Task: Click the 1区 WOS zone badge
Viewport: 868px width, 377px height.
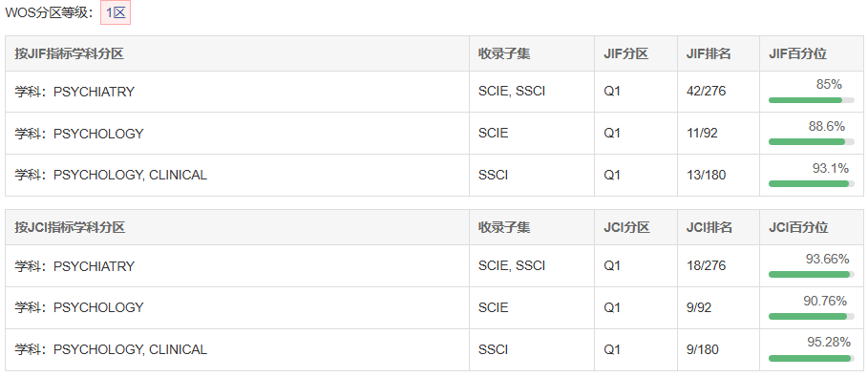Action: pyautogui.click(x=116, y=13)
